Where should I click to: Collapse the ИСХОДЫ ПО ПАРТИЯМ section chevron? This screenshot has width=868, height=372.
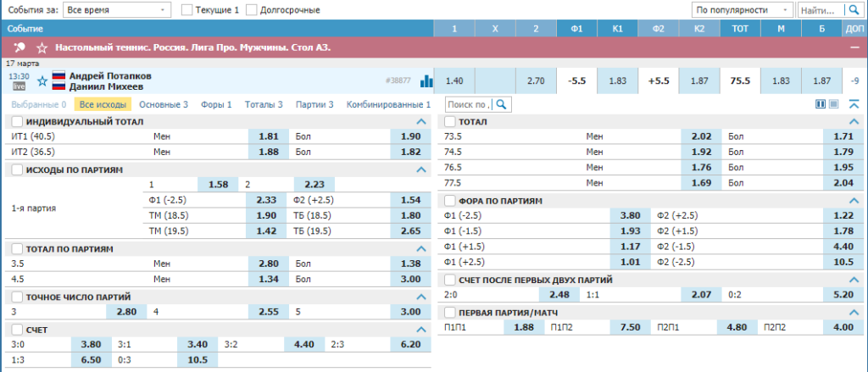420,169
